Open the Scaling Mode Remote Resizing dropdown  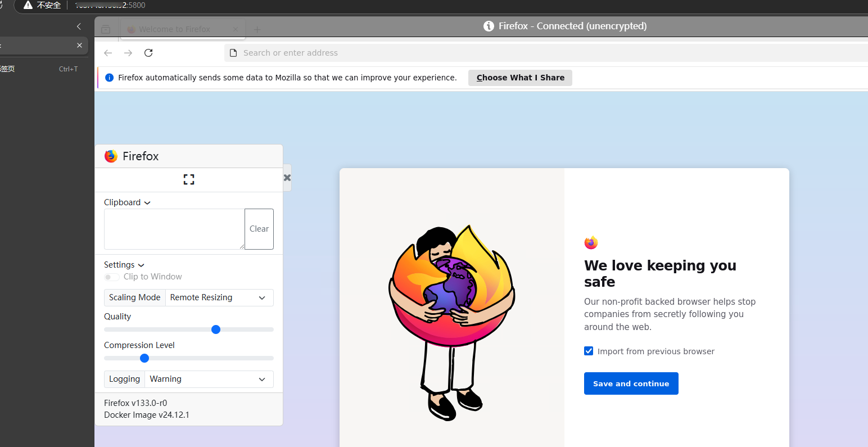click(219, 297)
